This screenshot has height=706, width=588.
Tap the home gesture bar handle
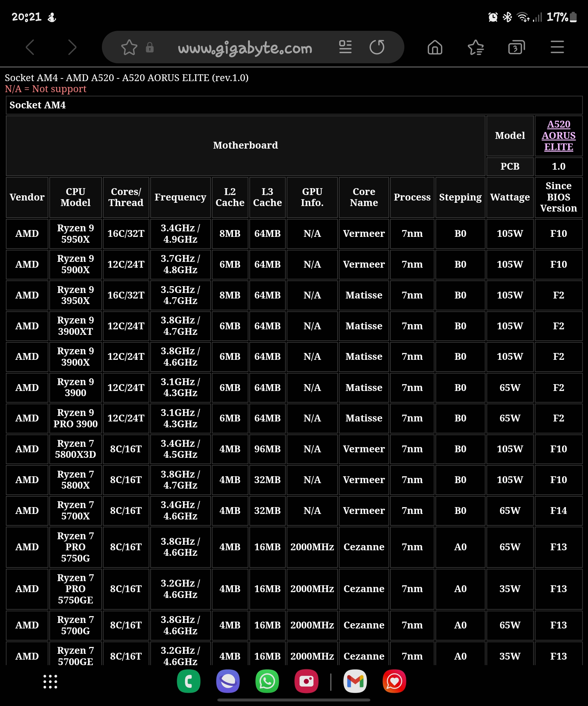pos(294,700)
